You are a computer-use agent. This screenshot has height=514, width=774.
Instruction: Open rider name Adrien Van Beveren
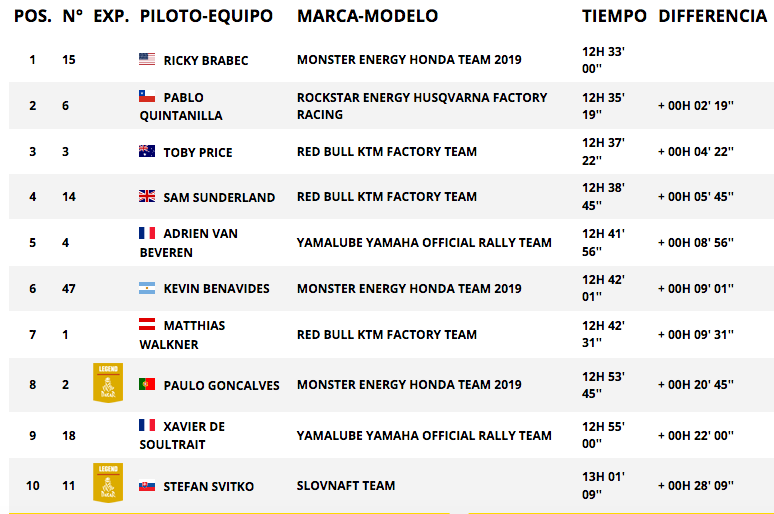click(189, 242)
